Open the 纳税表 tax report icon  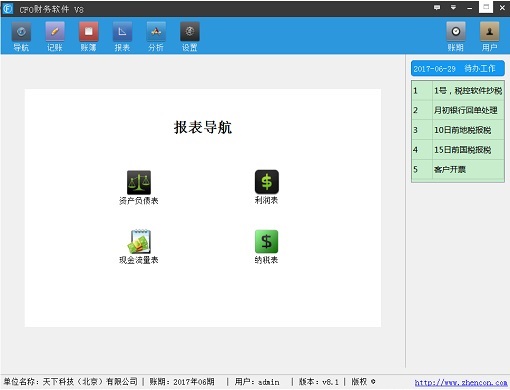[266, 247]
